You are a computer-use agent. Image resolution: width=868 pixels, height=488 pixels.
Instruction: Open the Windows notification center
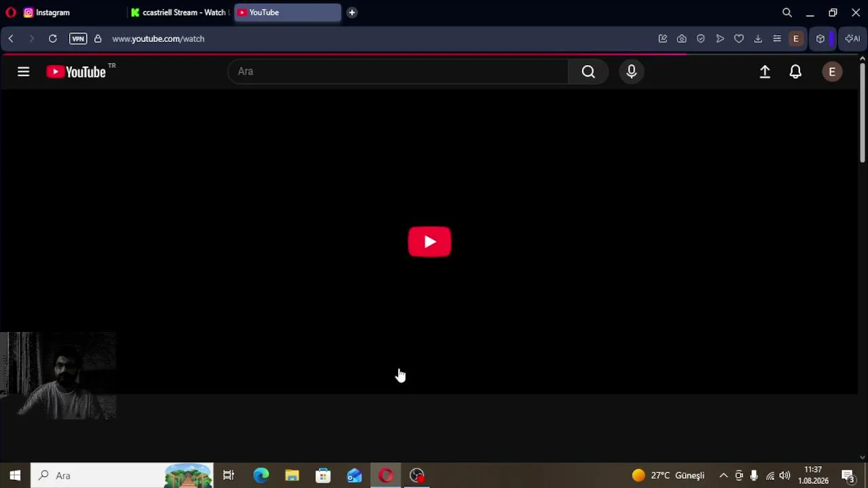pos(848,475)
